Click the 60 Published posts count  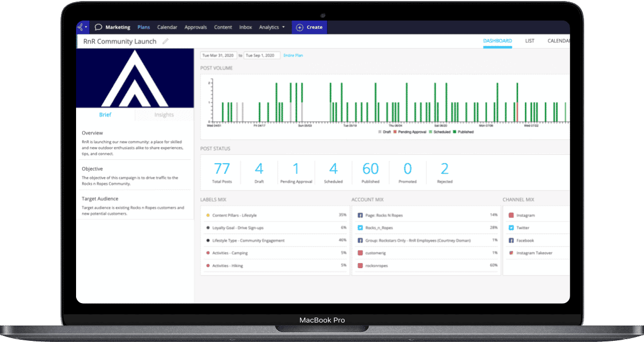[370, 169]
